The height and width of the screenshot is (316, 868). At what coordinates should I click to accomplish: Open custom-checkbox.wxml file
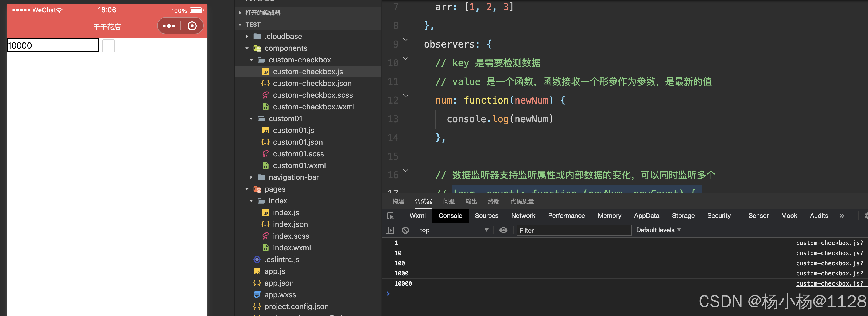(313, 107)
